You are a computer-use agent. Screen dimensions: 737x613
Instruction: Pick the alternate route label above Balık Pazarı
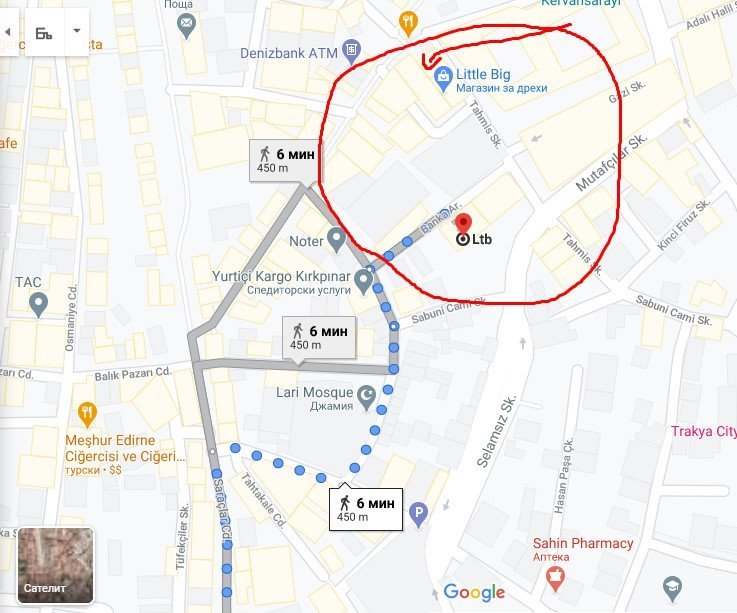coord(319,338)
